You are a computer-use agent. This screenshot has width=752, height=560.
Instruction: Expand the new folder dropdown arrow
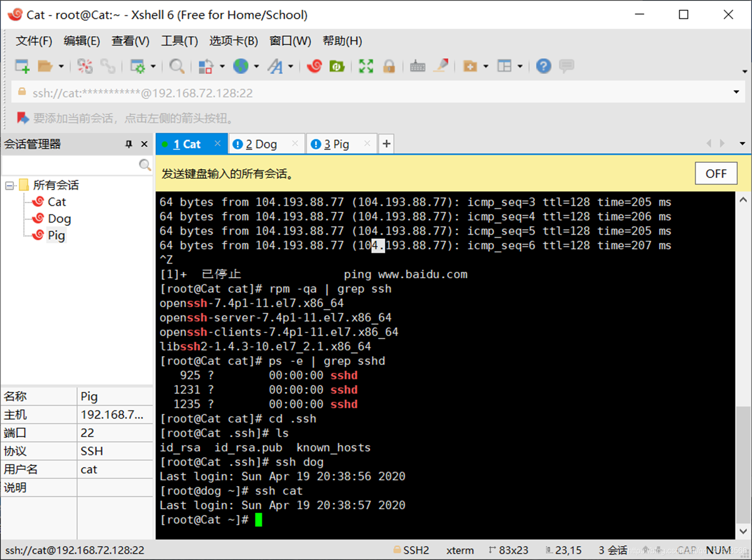[x=486, y=66]
